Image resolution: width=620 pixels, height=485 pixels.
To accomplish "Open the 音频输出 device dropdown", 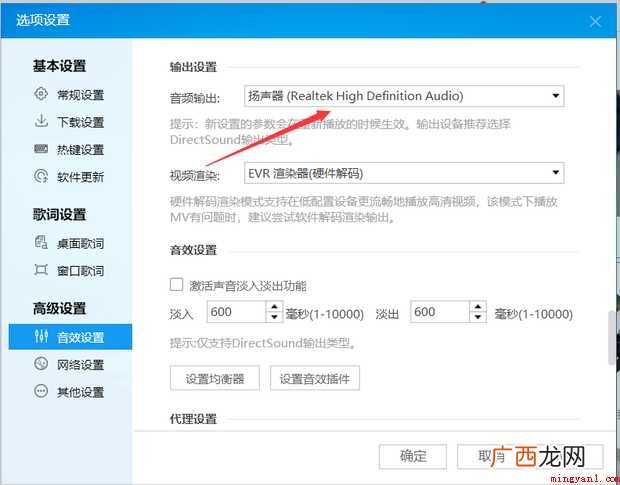I will coord(404,96).
